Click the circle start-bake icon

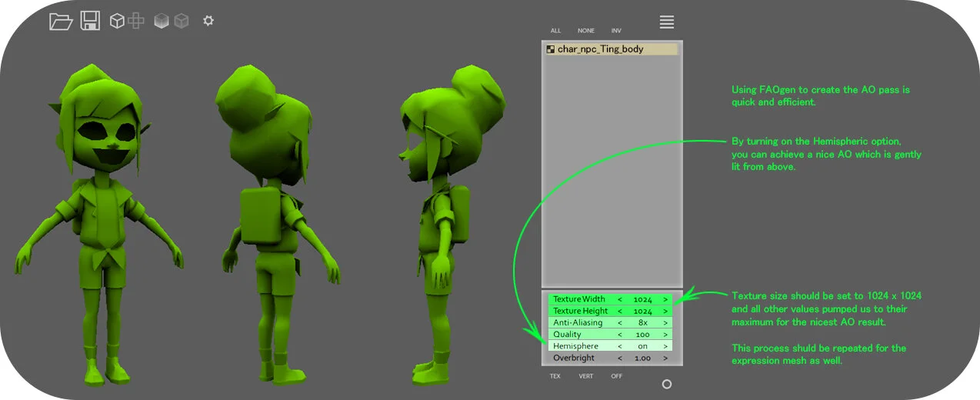click(667, 384)
